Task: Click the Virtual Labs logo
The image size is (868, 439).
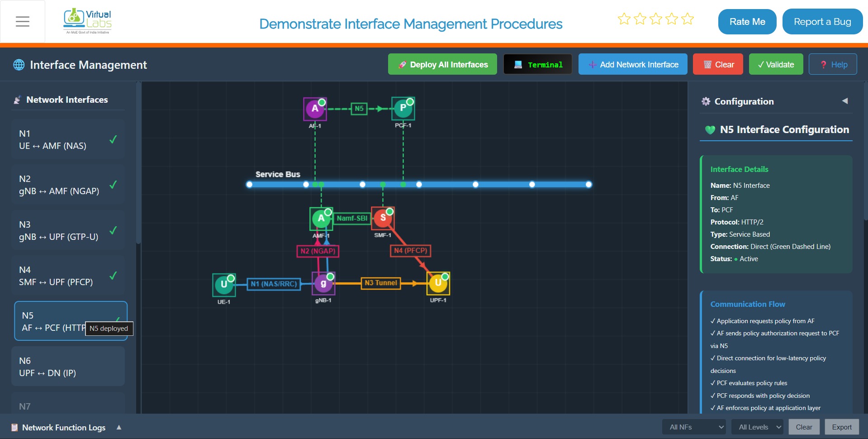Action: click(88, 21)
